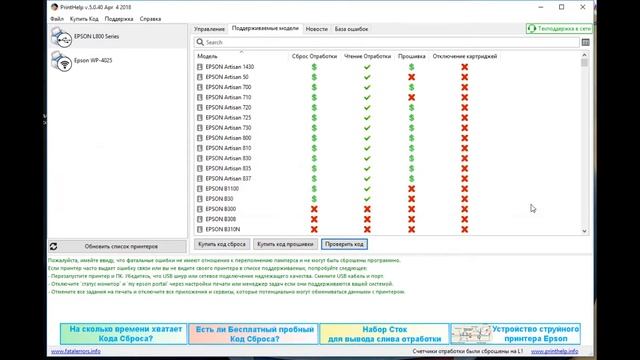Image resolution: width=640 pixels, height=360 pixels.
Task: Click the green checkmark in the Artisan 50 row
Action: (x=367, y=77)
